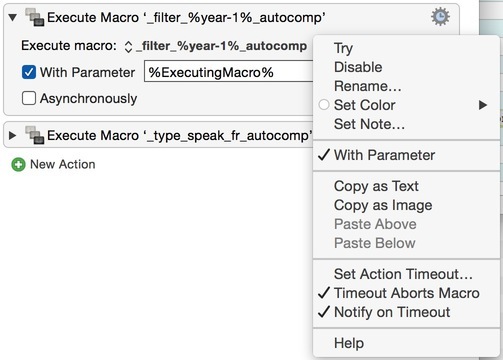
Task: Click the green New Action plus icon
Action: coord(18,165)
